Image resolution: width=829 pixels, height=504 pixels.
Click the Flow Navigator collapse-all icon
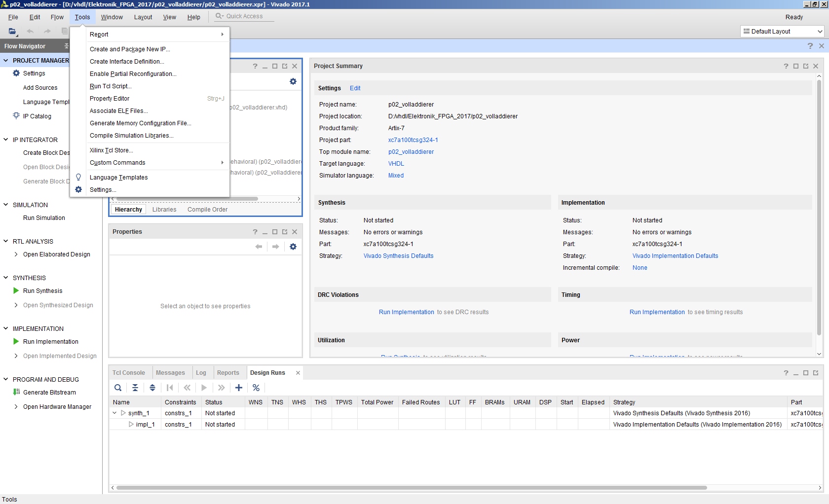pos(67,46)
